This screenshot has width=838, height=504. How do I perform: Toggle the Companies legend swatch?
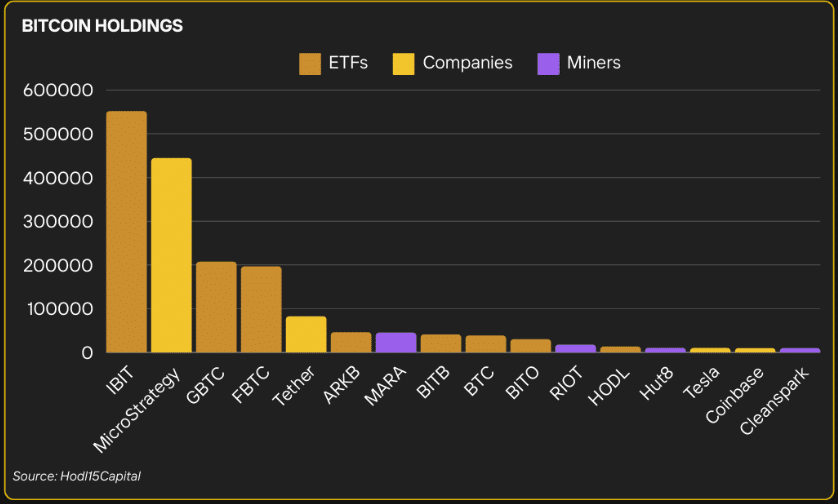(403, 63)
